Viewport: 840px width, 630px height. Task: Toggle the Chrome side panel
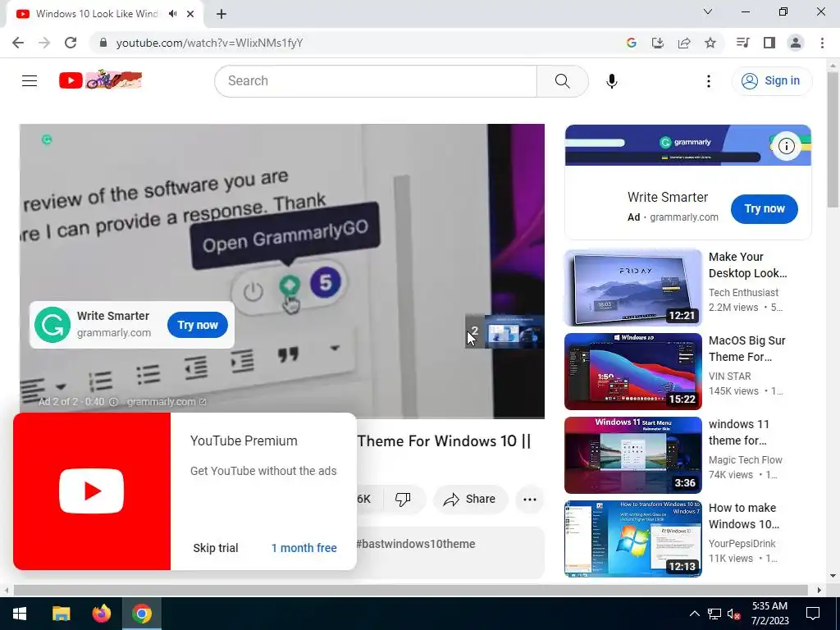pyautogui.click(x=769, y=43)
